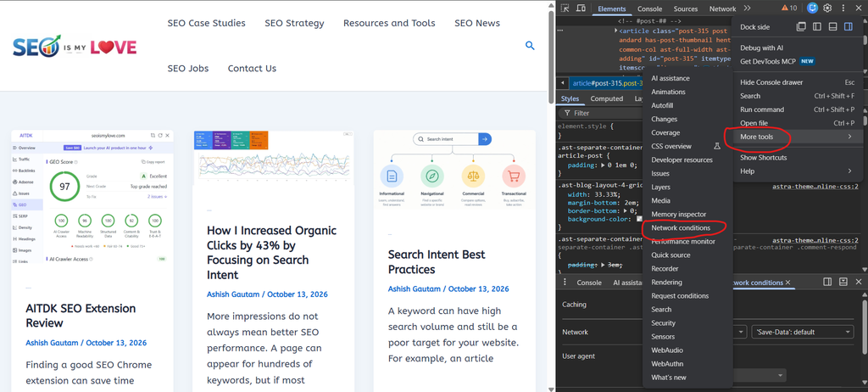
Task: Open the Contact Us page
Action: click(x=252, y=68)
